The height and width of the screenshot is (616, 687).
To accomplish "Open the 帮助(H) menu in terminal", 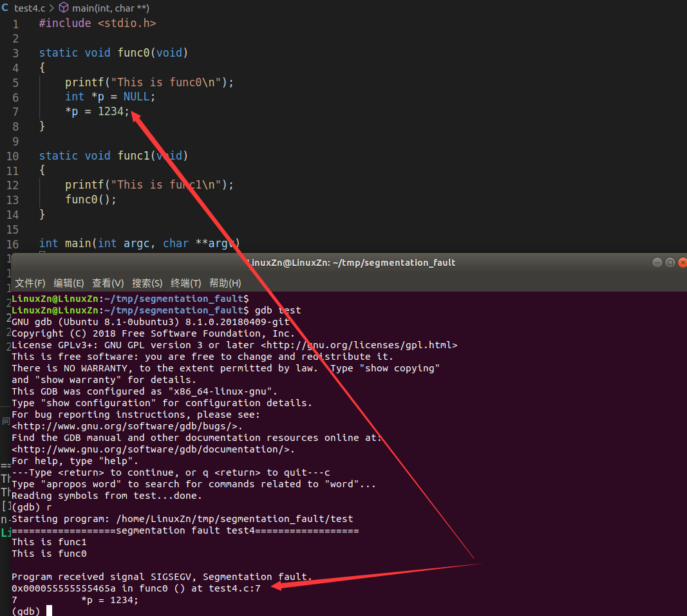I will (x=225, y=283).
